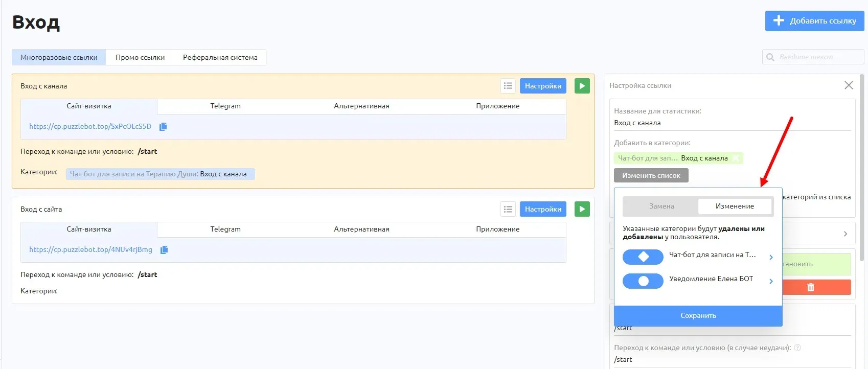Expand the Уведомление Елена БОТ chevron

771,281
